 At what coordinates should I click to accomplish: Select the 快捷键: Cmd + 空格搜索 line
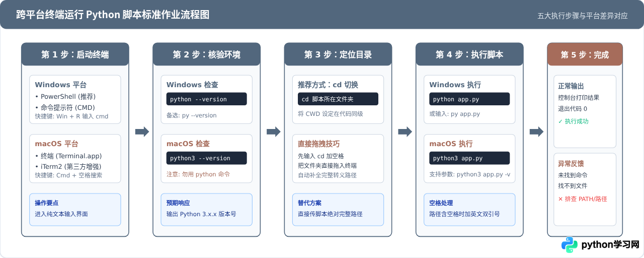[x=68, y=175]
